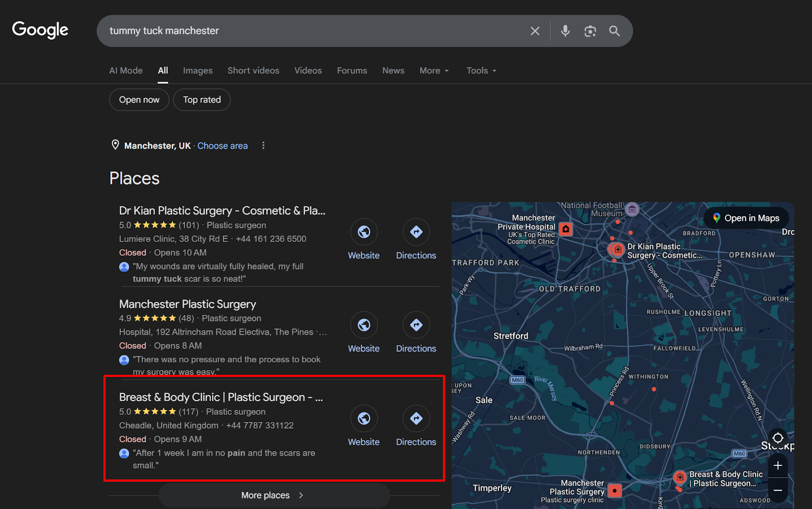Viewport: 812px width, 509px height.
Task: Open search by image camera icon
Action: 590,31
